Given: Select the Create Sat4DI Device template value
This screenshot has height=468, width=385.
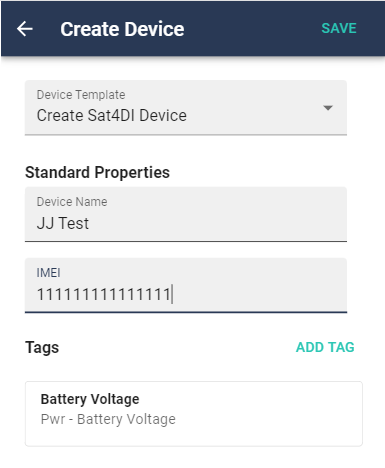Looking at the screenshot, I should [112, 116].
